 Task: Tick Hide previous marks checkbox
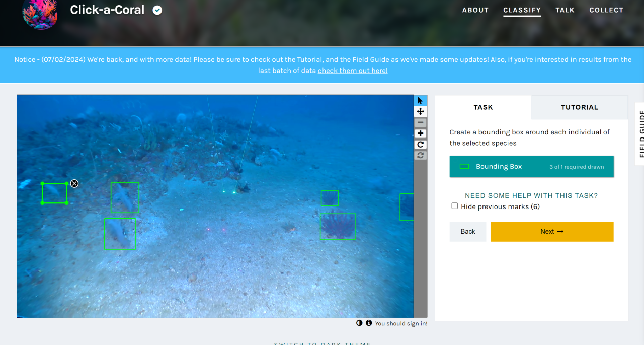pyautogui.click(x=455, y=206)
